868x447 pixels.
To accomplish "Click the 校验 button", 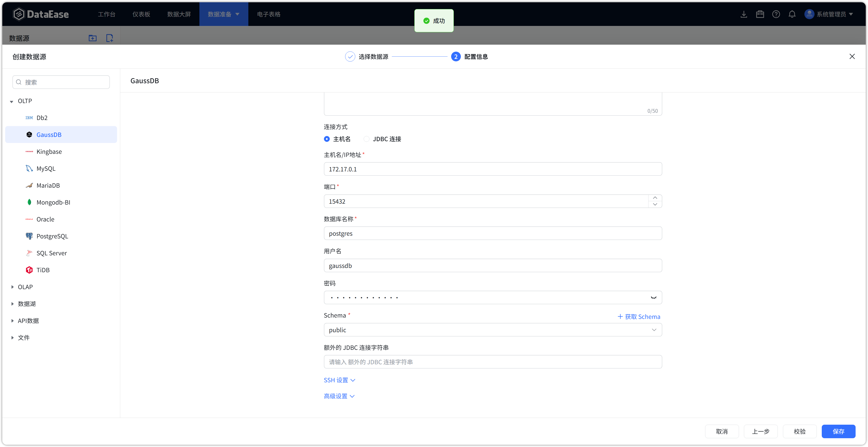I will (800, 431).
